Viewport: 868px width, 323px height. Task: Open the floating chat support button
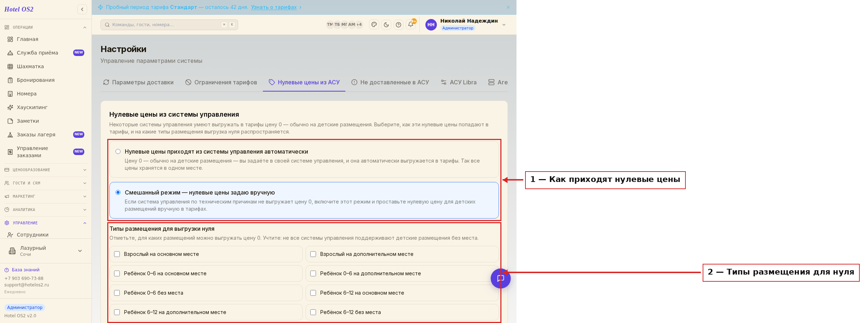click(x=500, y=278)
